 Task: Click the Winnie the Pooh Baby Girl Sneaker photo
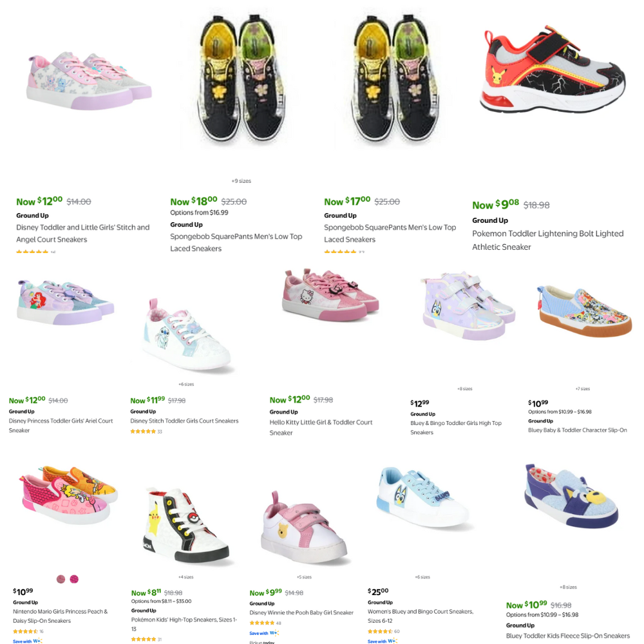(x=303, y=528)
